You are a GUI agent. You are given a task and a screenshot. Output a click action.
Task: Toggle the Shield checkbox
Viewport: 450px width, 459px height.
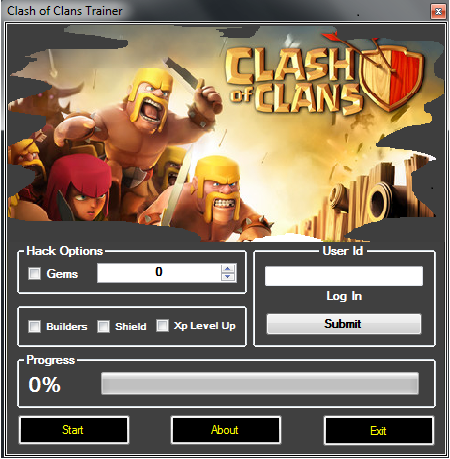103,326
